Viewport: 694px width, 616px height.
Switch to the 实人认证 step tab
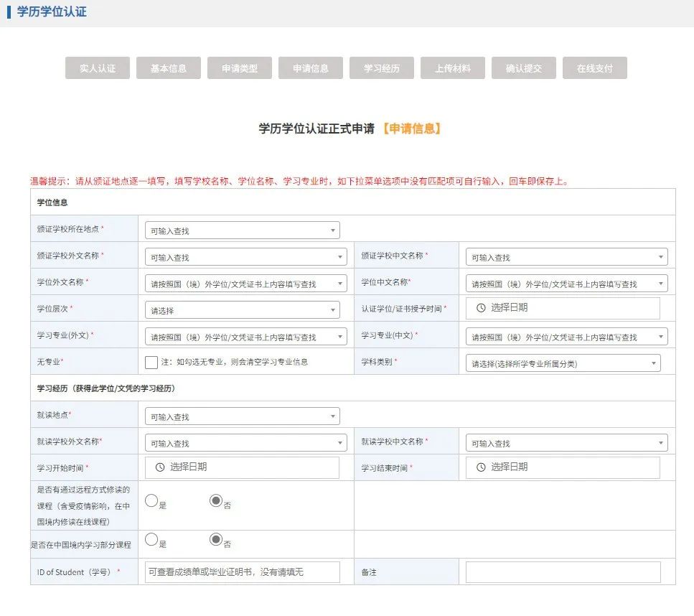click(97, 68)
